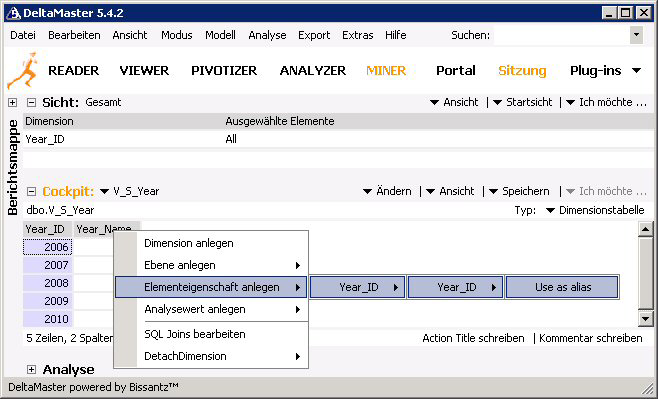Open the Portal tab
Screen dimensions: 658x399
click(456, 70)
